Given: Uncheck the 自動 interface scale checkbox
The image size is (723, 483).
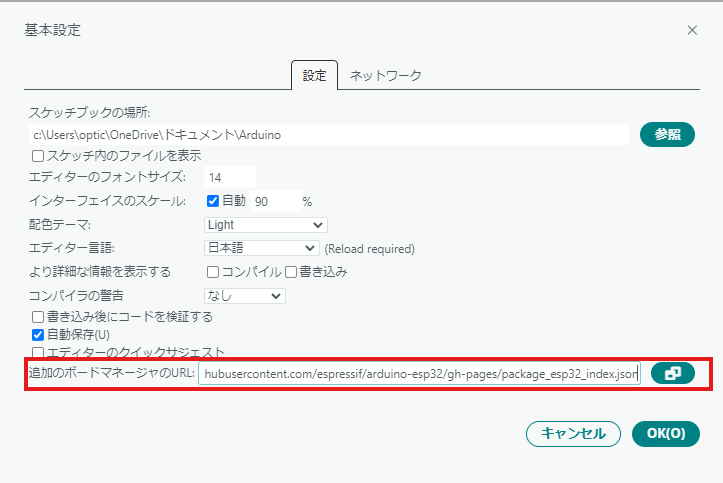Looking at the screenshot, I should (213, 201).
